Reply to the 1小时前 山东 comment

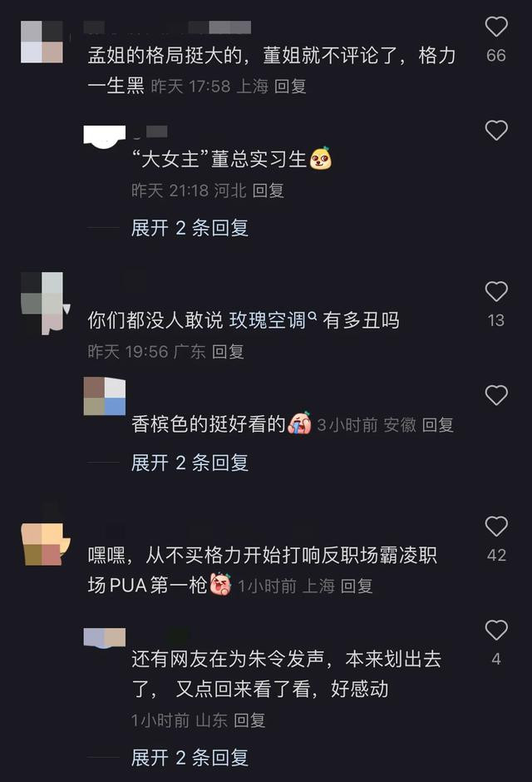(249, 720)
